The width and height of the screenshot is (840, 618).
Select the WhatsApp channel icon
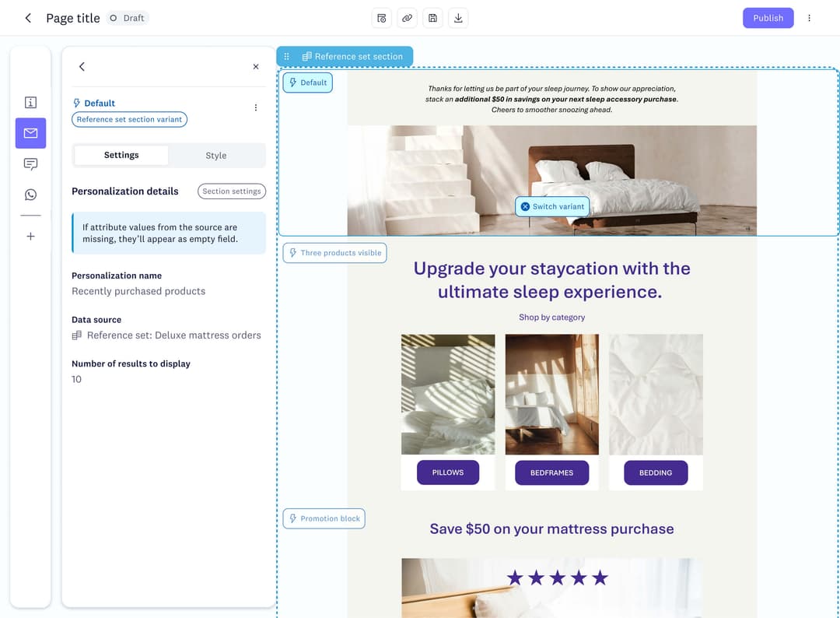[30, 194]
